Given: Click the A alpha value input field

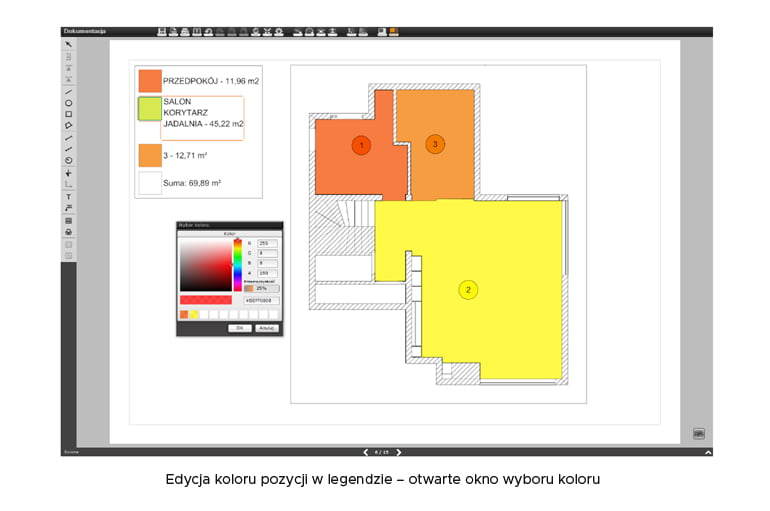Looking at the screenshot, I should coord(267,273).
